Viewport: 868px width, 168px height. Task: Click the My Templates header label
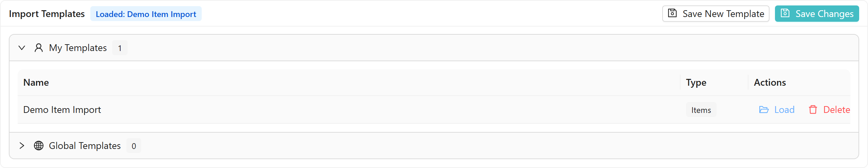point(78,48)
